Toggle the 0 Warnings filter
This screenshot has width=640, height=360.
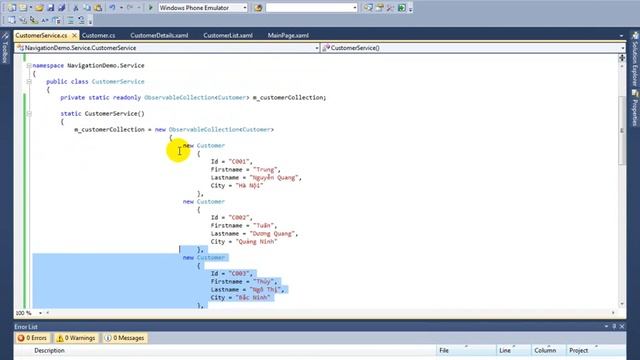(x=76, y=338)
